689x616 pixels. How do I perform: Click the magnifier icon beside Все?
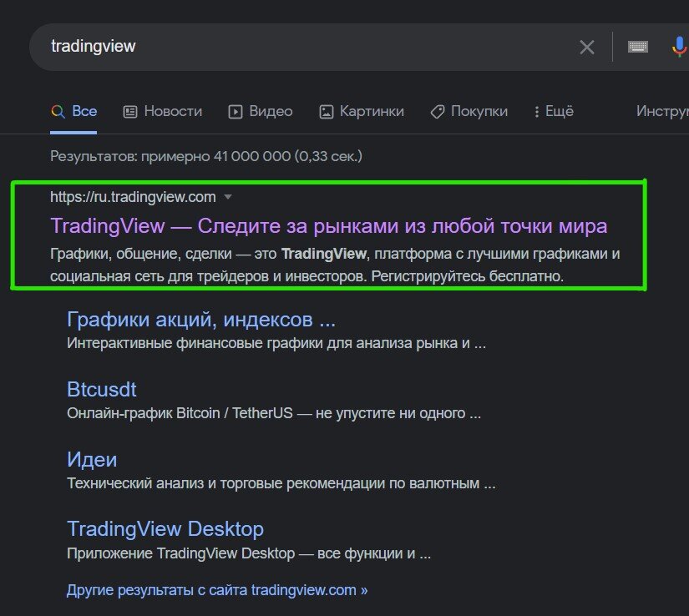pos(56,110)
